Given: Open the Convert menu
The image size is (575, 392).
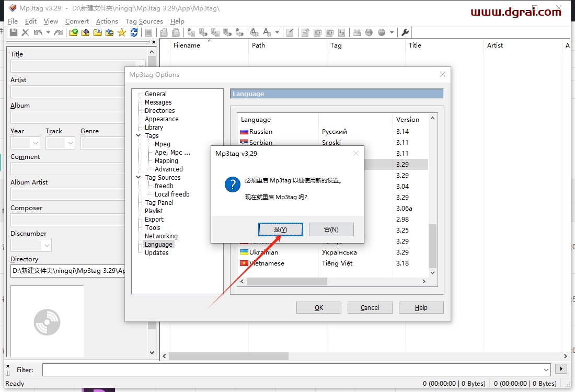Looking at the screenshot, I should tap(77, 21).
